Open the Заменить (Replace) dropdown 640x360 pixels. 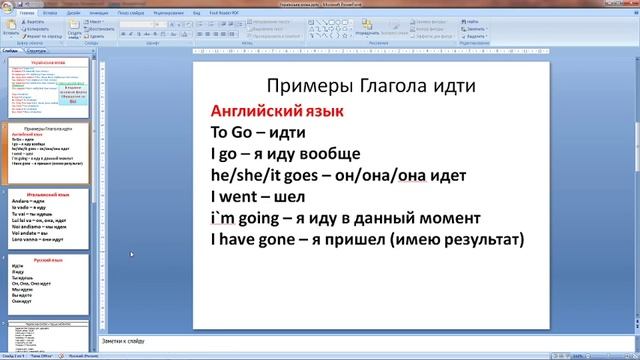(474, 29)
